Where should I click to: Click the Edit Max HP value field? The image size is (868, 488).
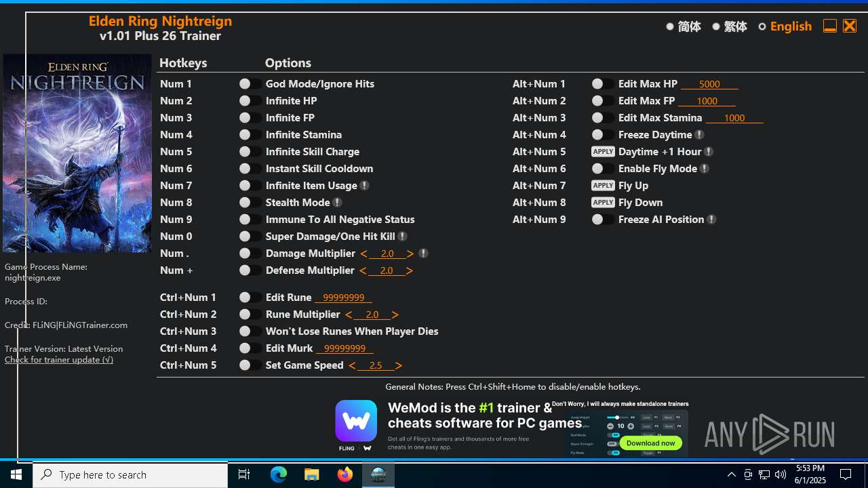(x=709, y=84)
